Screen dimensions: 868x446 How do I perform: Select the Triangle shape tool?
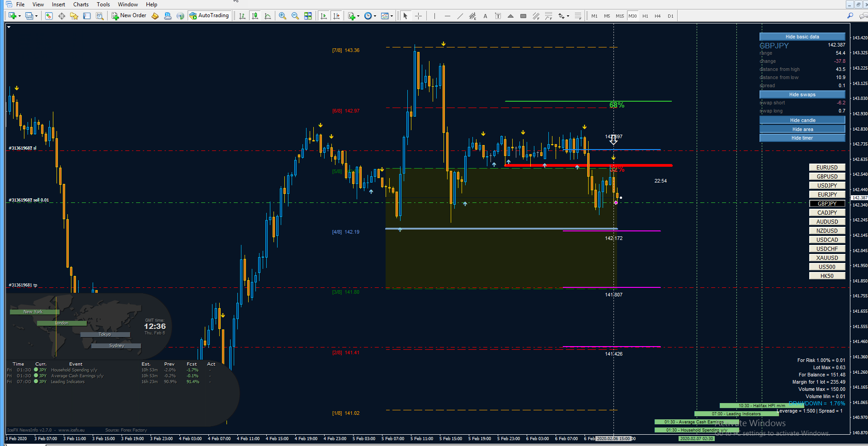[x=510, y=16]
